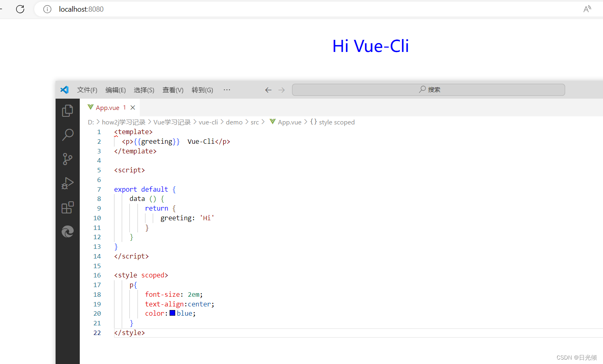Viewport: 603px width, 364px height.
Task: Open the 编辑(E) menu
Action: (116, 90)
